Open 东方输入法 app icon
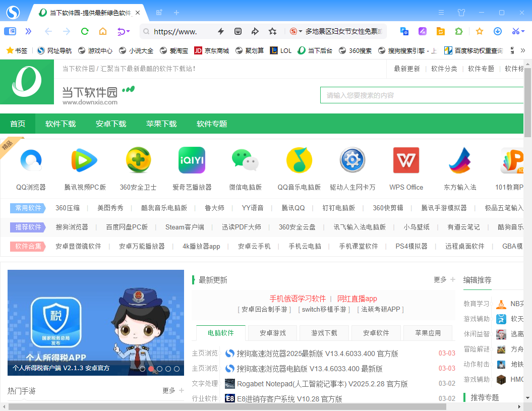 click(x=460, y=160)
